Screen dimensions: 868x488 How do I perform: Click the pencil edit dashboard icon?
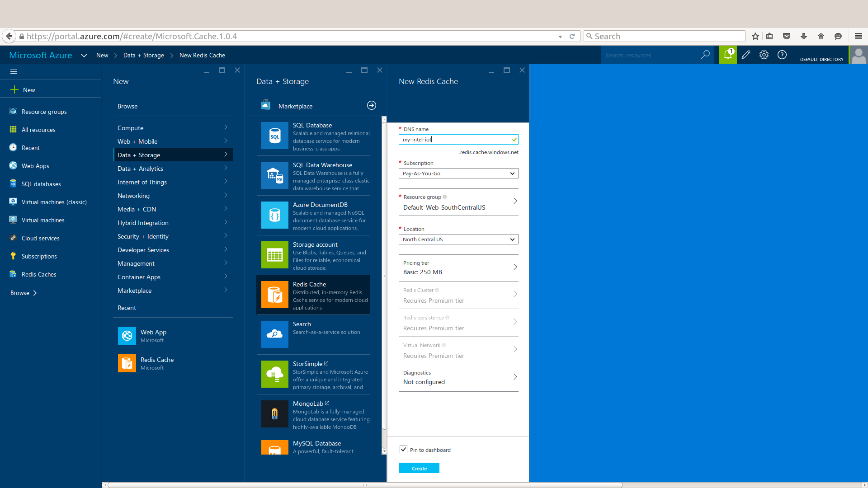pyautogui.click(x=746, y=55)
